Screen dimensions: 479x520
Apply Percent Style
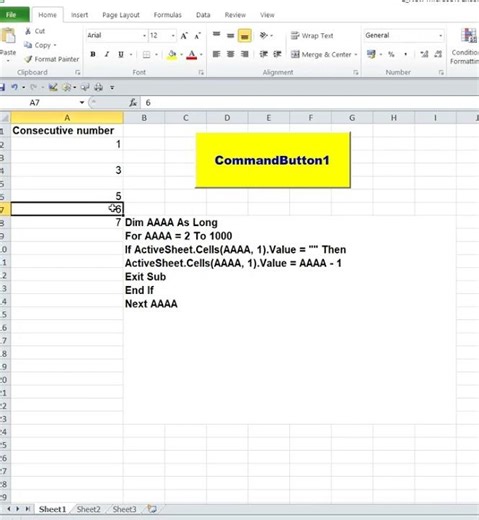click(x=391, y=54)
